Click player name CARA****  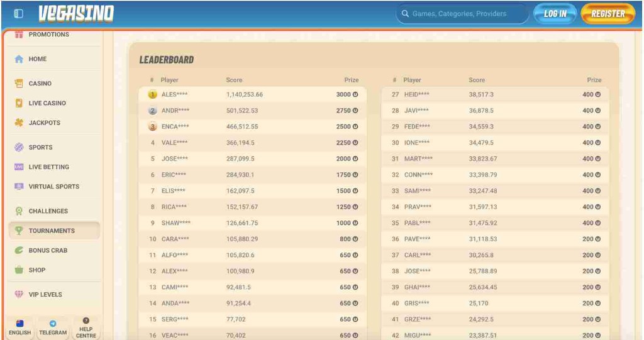tap(175, 239)
